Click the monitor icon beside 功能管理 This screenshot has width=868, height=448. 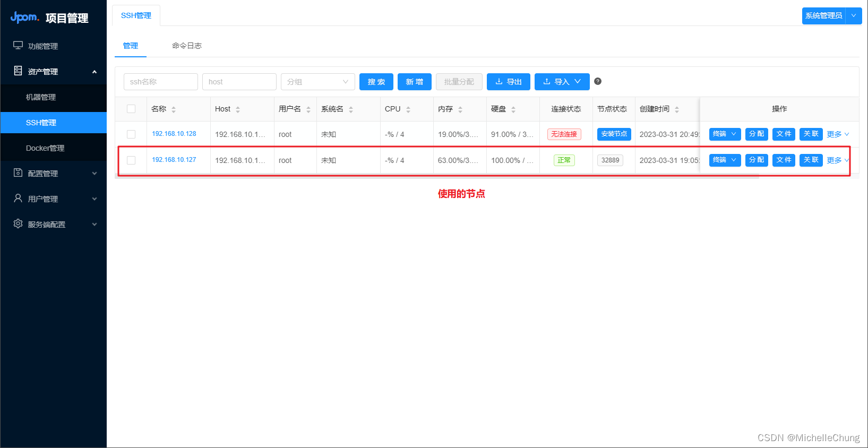click(18, 46)
